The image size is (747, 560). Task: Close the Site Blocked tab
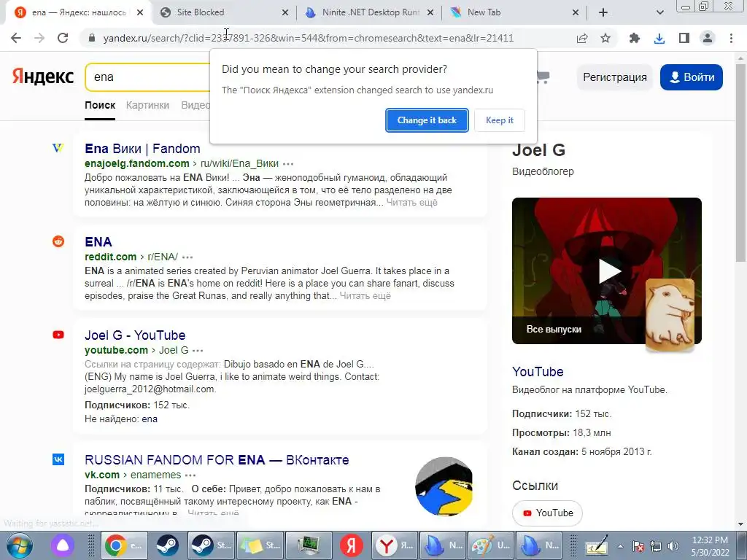285,13
